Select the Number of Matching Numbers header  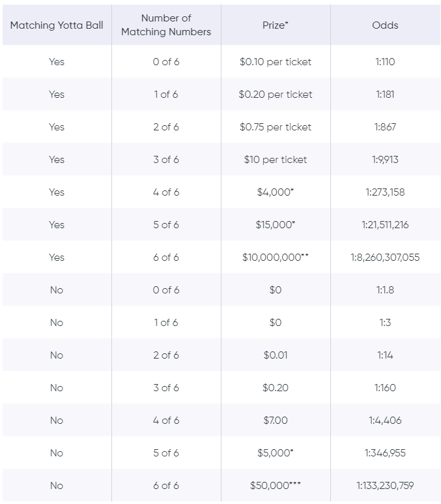point(166,25)
